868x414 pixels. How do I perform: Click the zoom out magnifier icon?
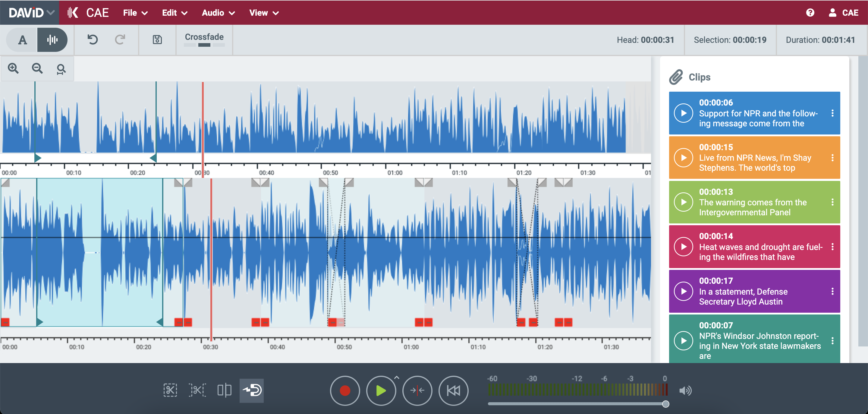(37, 68)
